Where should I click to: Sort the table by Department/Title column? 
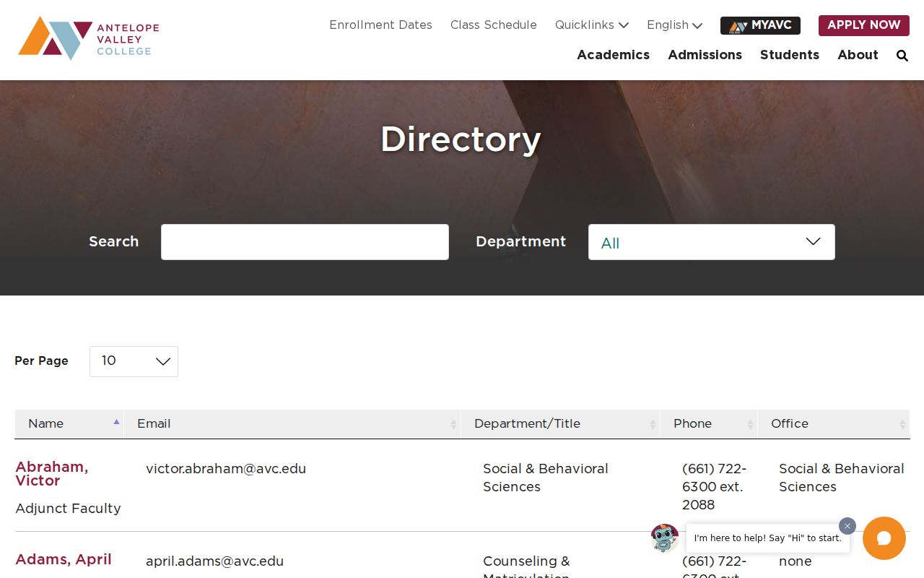coord(561,424)
